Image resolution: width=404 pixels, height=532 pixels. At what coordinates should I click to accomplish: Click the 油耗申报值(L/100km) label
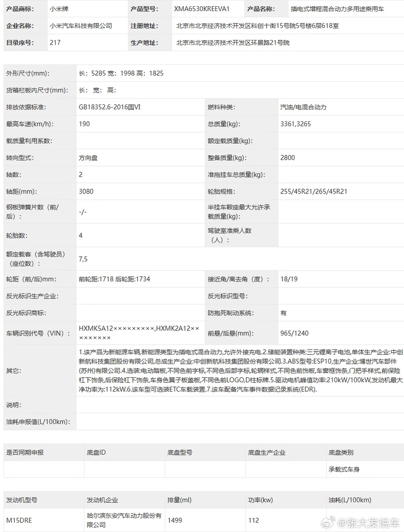point(38,422)
